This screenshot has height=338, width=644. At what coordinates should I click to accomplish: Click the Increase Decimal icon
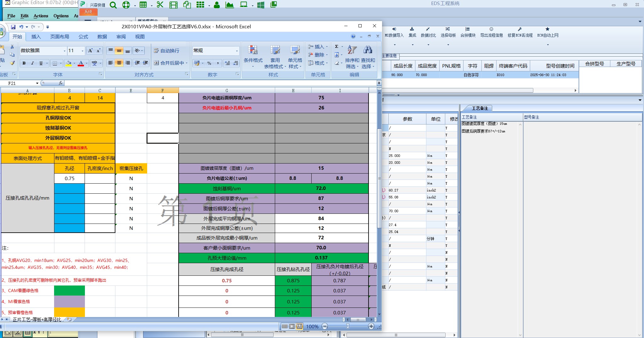tap(227, 63)
